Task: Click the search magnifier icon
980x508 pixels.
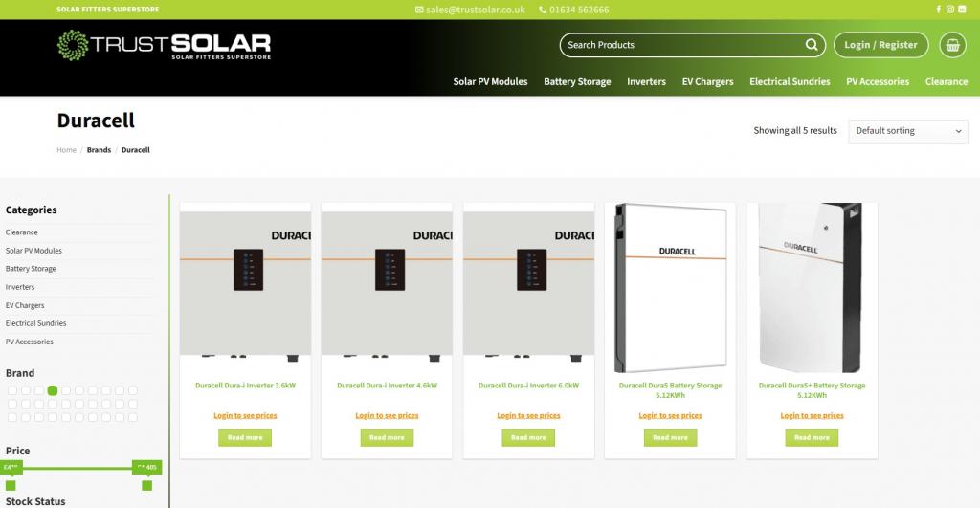Action: tap(812, 45)
